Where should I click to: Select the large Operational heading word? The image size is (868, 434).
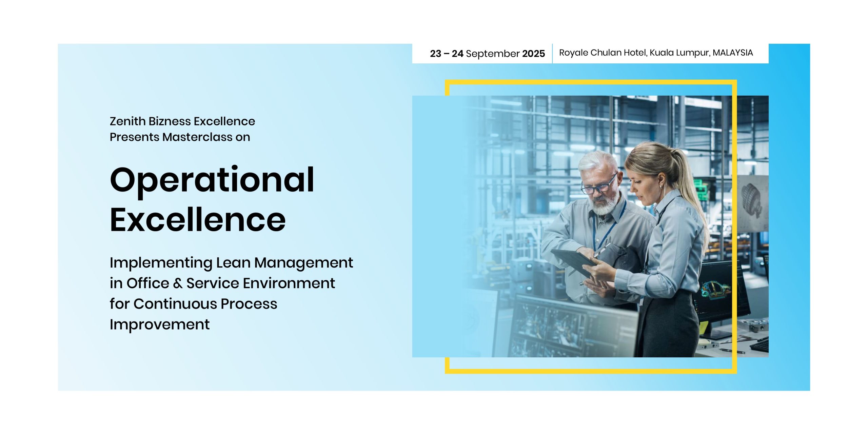(212, 180)
